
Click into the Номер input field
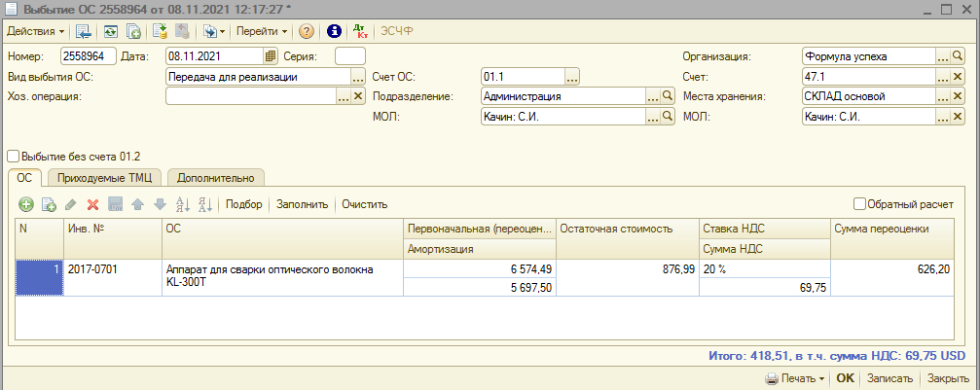tap(89, 56)
